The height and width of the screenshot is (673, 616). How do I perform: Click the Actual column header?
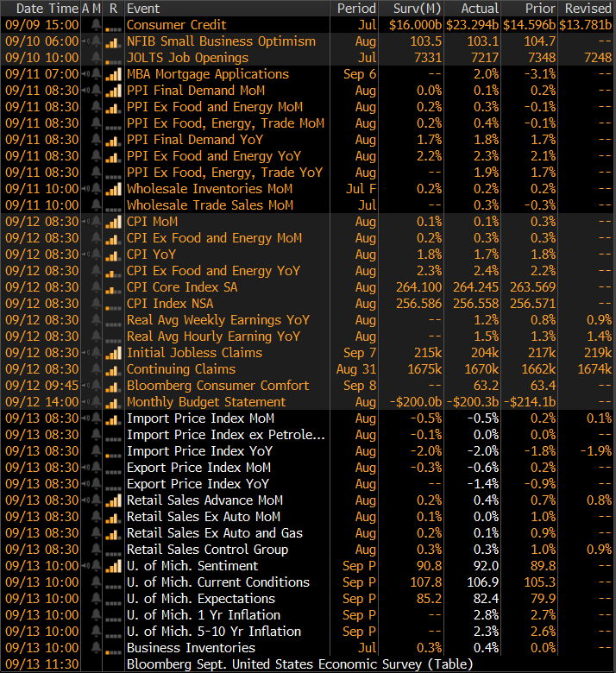coord(480,9)
